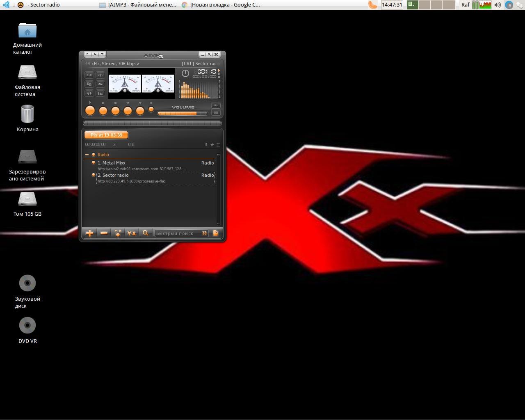Click the AIMP spectrum analyzer display
The image size is (525, 420).
199,89
